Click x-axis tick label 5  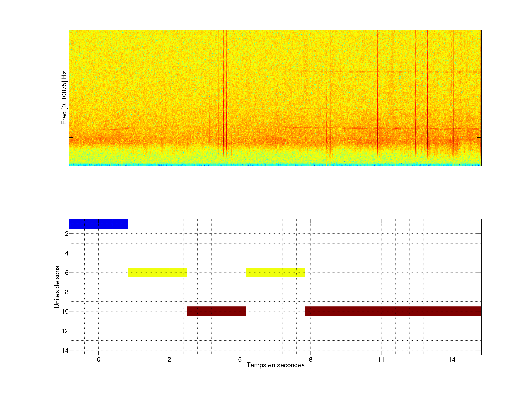pos(240,359)
